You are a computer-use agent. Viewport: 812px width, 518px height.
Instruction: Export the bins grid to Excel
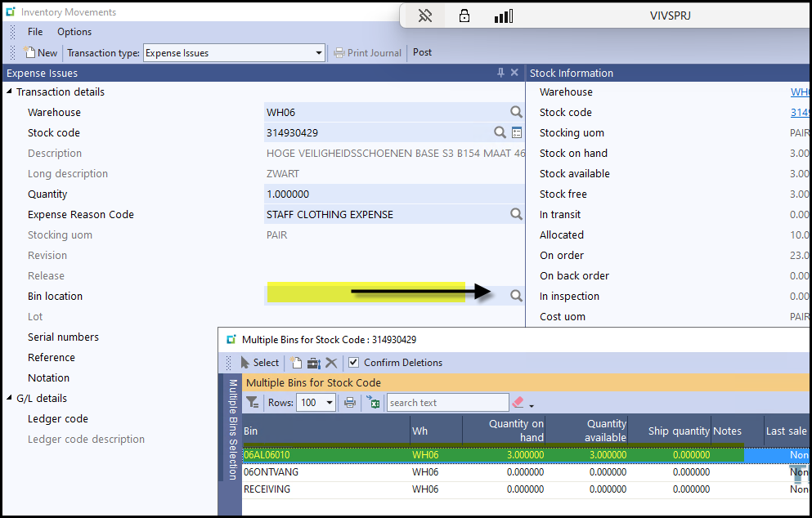click(x=373, y=402)
